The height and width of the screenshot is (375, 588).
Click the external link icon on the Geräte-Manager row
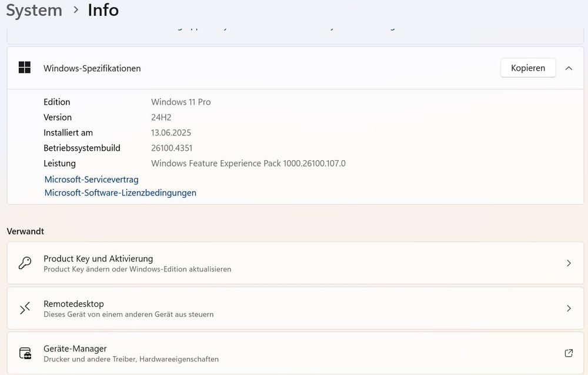coord(569,353)
